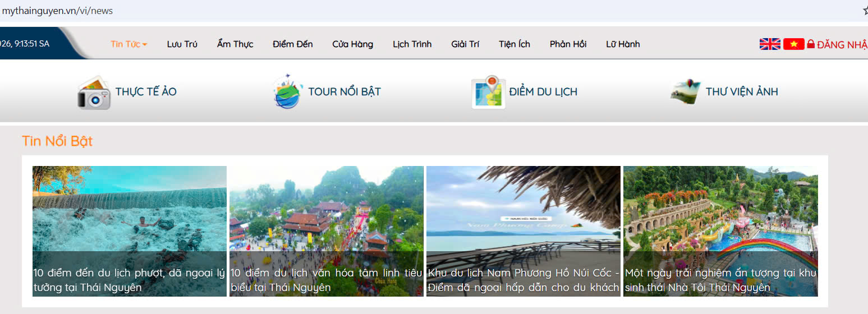Click the balloon icon for Thư Viện Ảnh

pyautogui.click(x=686, y=91)
